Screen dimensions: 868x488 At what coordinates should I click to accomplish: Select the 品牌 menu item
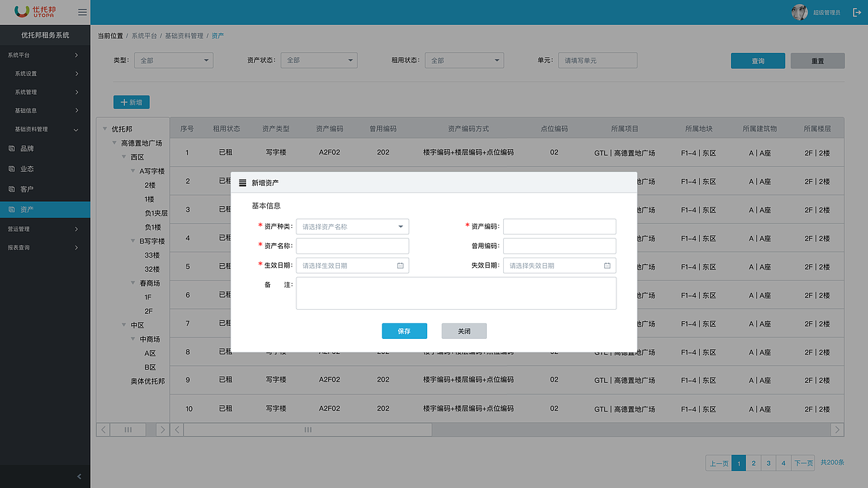coord(45,148)
